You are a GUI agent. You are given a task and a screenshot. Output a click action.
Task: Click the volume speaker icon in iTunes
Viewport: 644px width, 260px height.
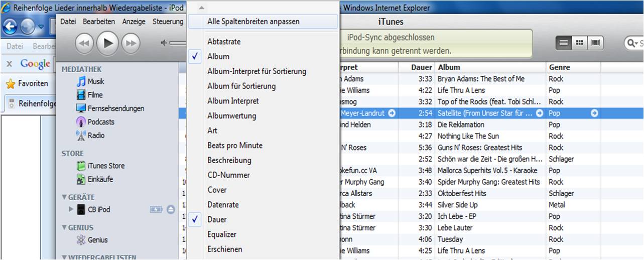pyautogui.click(x=164, y=43)
